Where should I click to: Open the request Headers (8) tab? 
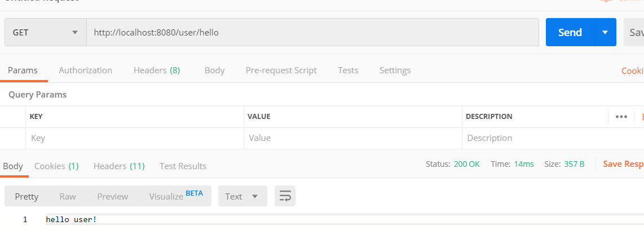point(157,70)
